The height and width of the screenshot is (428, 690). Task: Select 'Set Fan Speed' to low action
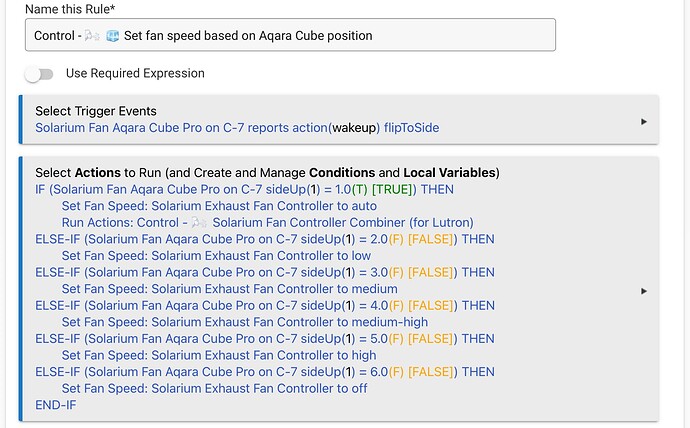216,256
